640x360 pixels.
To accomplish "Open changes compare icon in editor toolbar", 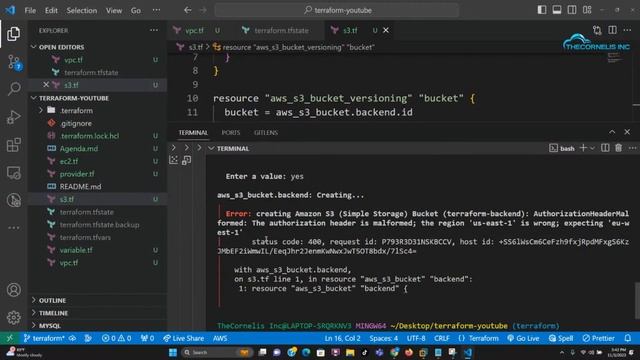I will point(597,30).
